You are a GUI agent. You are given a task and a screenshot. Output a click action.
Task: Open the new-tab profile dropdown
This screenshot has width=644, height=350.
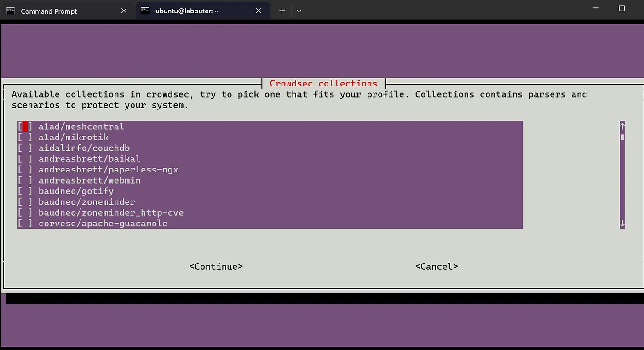coord(299,11)
